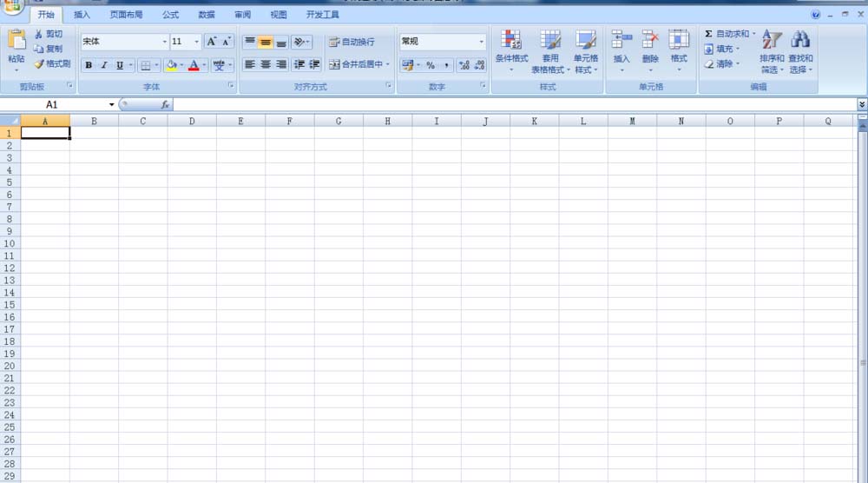Open the 字体 group dialog launcher
Image resolution: width=868 pixels, height=483 pixels.
point(231,85)
